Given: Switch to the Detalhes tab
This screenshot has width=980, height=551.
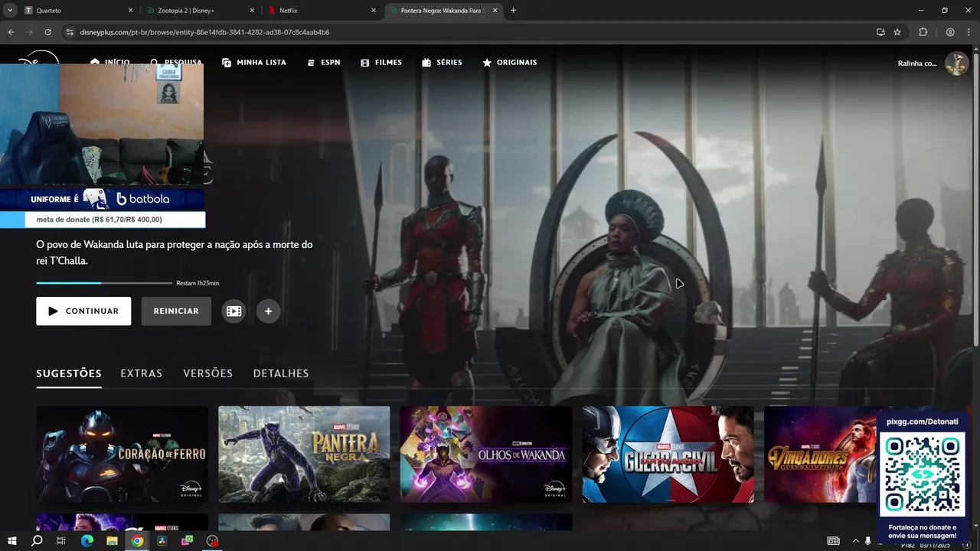Looking at the screenshot, I should [281, 373].
